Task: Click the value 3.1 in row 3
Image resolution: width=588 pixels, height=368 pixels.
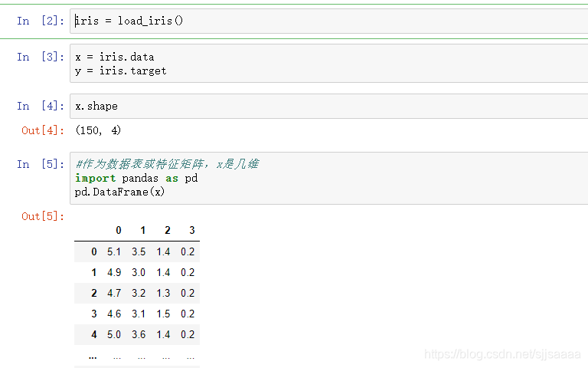Action: point(139,314)
